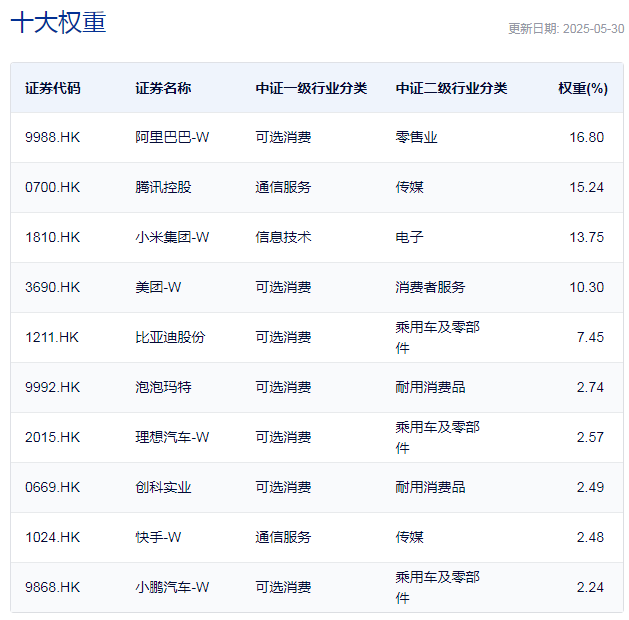Select stock code 1810.HK

[x=53, y=237]
